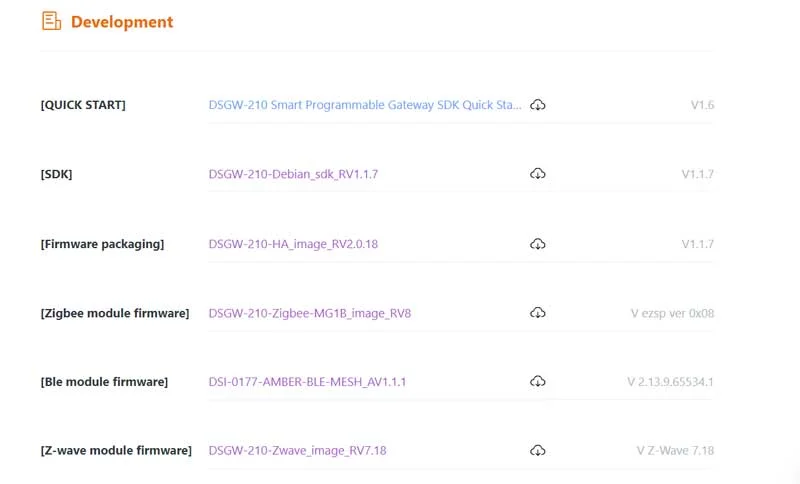Click version text V ezsp ver 0x08
The image size is (800, 484).
pos(672,313)
